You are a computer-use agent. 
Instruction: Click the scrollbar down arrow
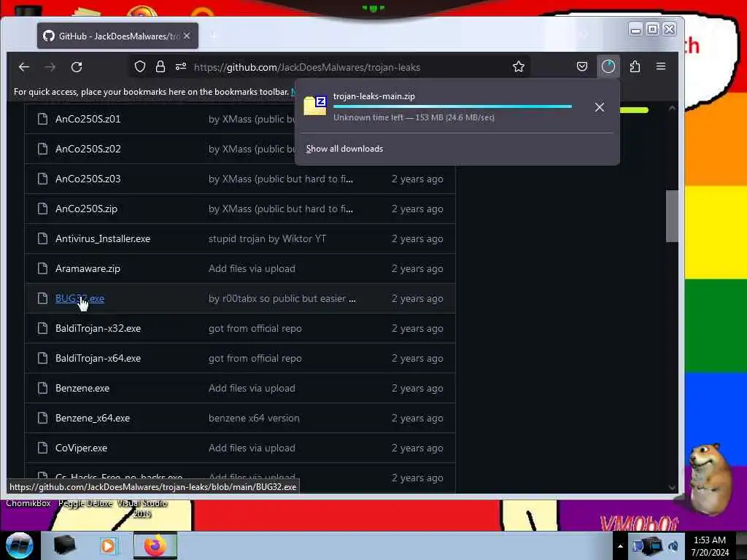tap(672, 488)
